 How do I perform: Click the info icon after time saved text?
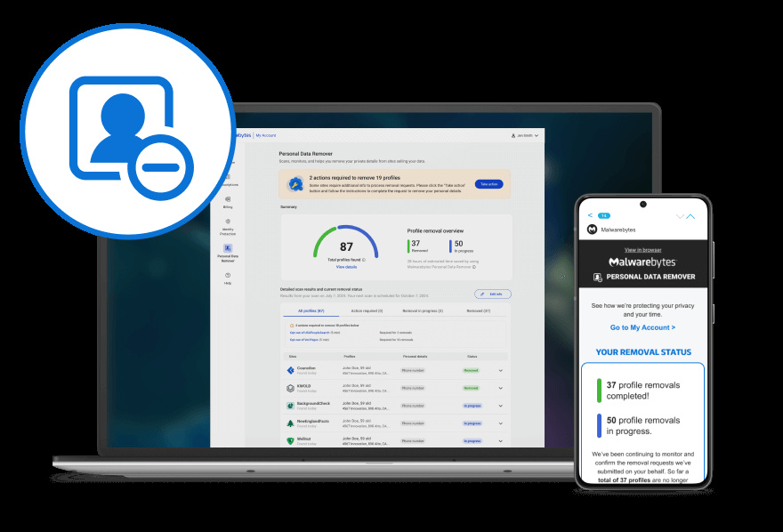[x=474, y=267]
